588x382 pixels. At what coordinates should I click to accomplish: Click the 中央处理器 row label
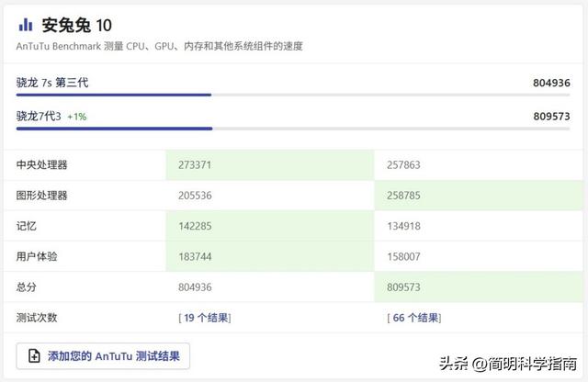[x=41, y=165]
